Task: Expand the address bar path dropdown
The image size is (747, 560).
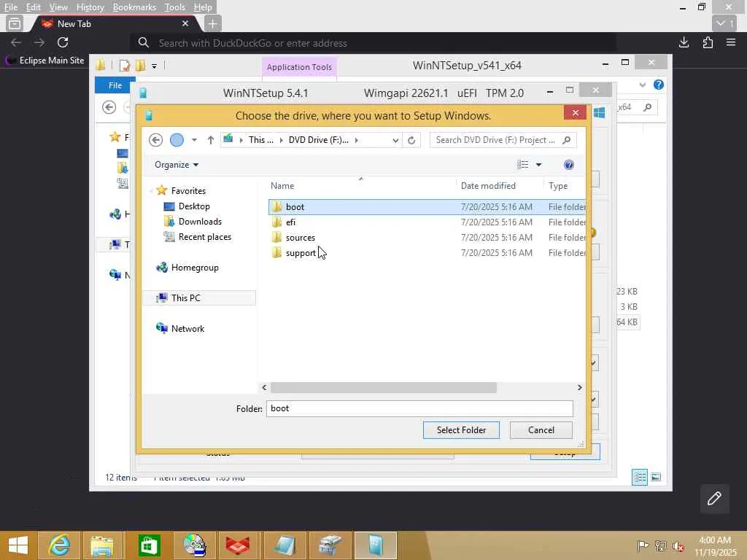Action: coord(395,140)
